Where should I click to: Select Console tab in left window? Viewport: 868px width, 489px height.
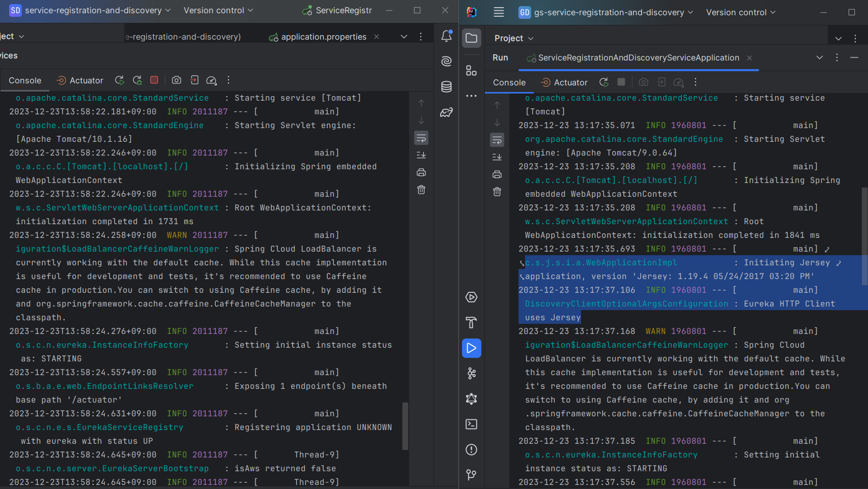click(x=25, y=80)
